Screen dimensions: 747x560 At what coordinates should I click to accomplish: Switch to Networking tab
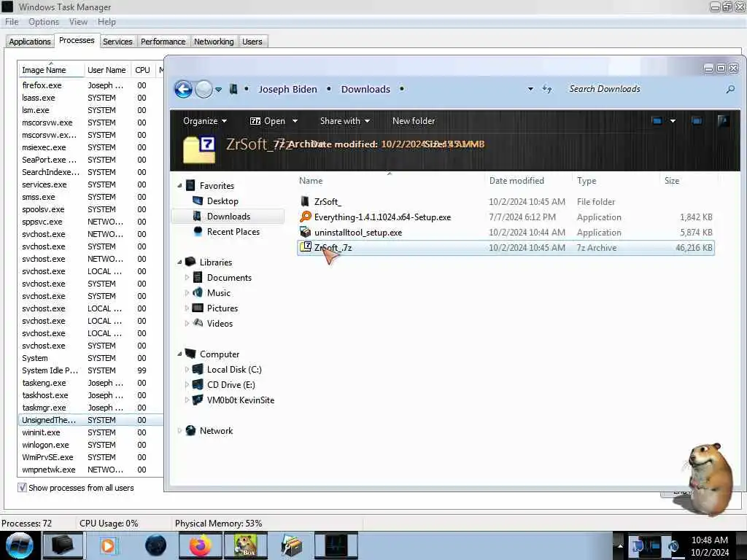pyautogui.click(x=214, y=42)
